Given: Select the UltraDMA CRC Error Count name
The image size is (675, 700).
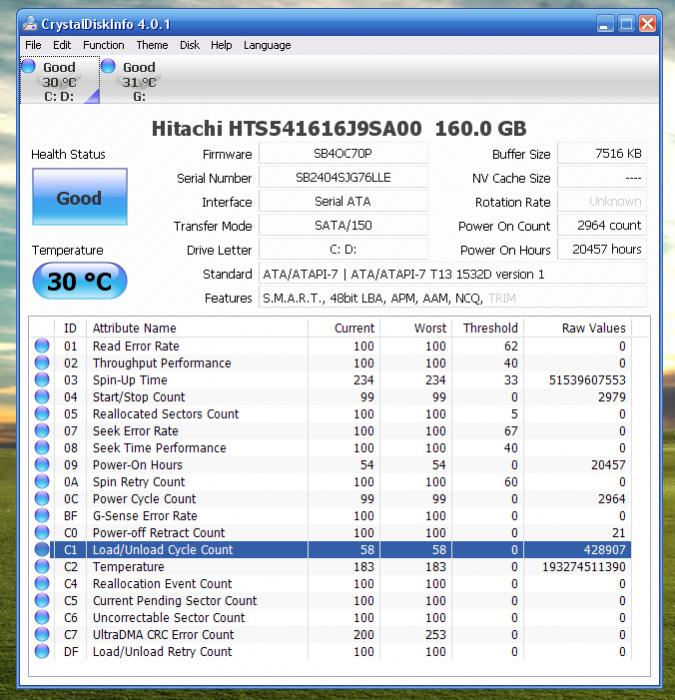Looking at the screenshot, I should [x=163, y=634].
